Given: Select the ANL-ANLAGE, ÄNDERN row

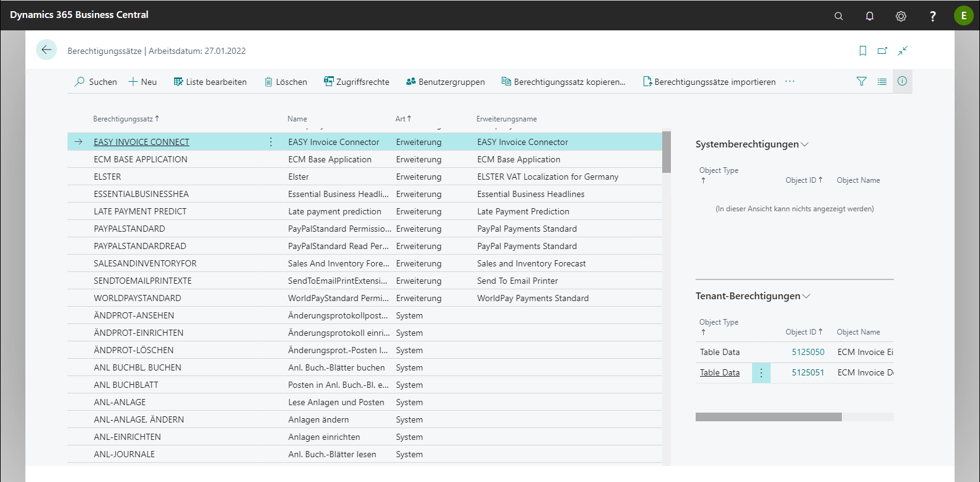Looking at the screenshot, I should [365, 419].
